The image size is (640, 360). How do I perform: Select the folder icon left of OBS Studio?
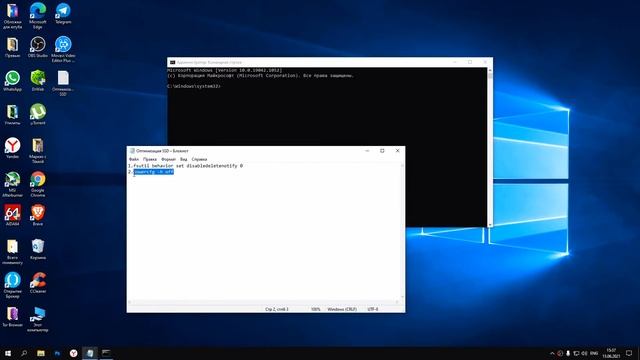(12, 47)
